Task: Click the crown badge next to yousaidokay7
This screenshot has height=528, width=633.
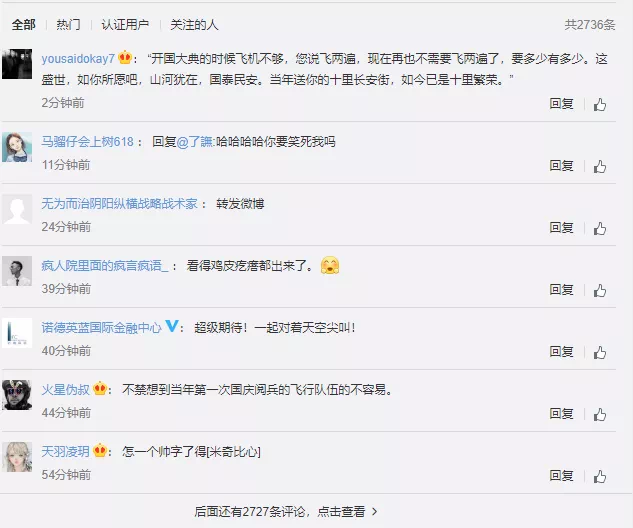Action: tap(125, 58)
